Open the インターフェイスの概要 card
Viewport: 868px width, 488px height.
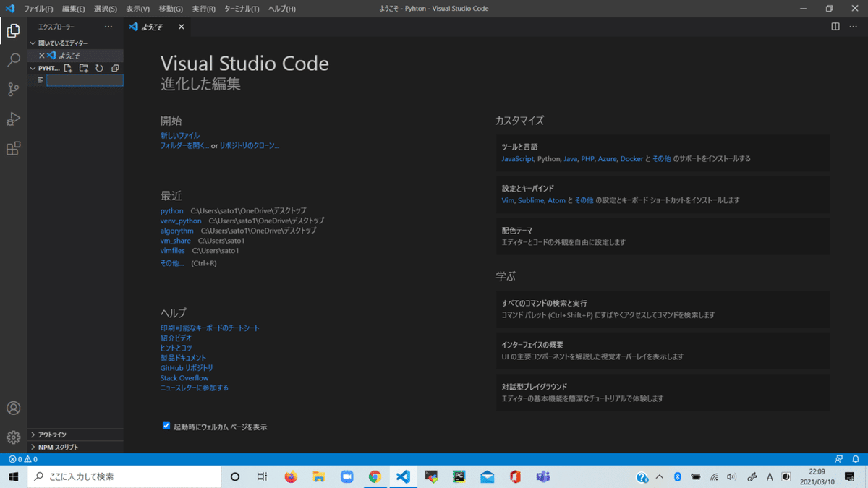[663, 350]
